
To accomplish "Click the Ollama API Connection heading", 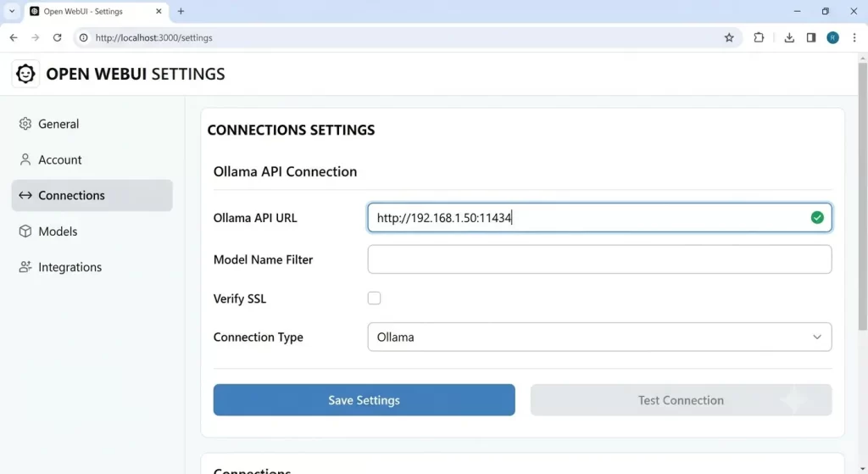I will tap(285, 171).
